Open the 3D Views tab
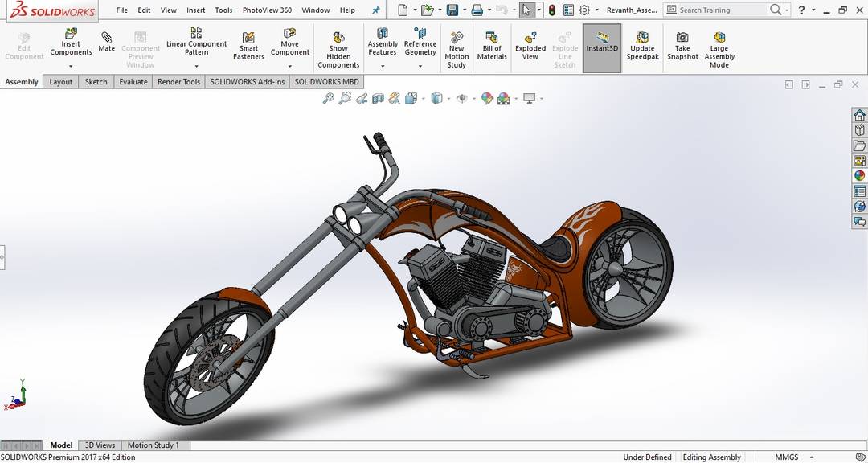This screenshot has height=463, width=868. tap(100, 445)
